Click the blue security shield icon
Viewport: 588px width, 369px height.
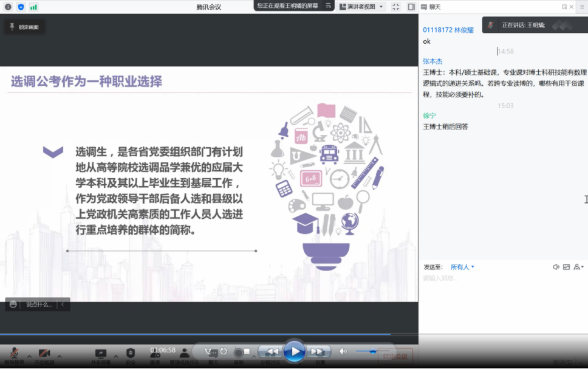click(21, 7)
